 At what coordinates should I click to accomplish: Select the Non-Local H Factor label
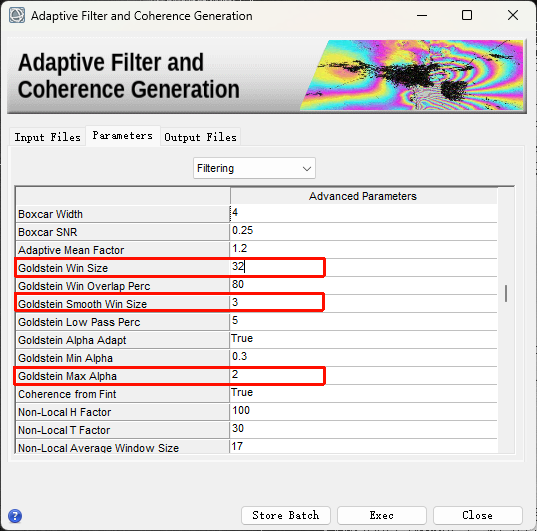[123, 412]
